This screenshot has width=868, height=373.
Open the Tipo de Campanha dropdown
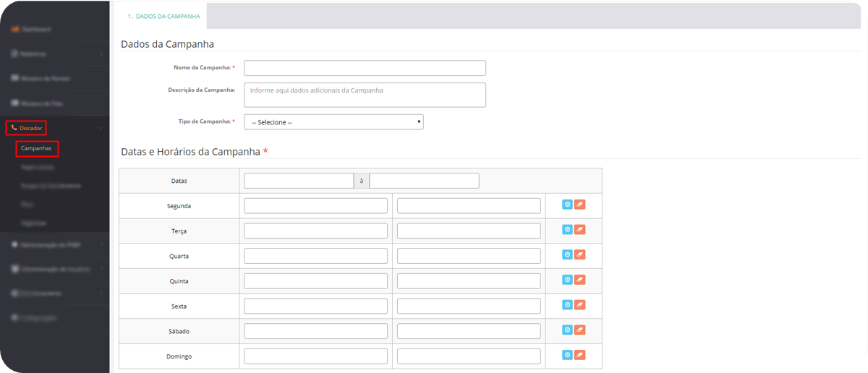point(333,122)
